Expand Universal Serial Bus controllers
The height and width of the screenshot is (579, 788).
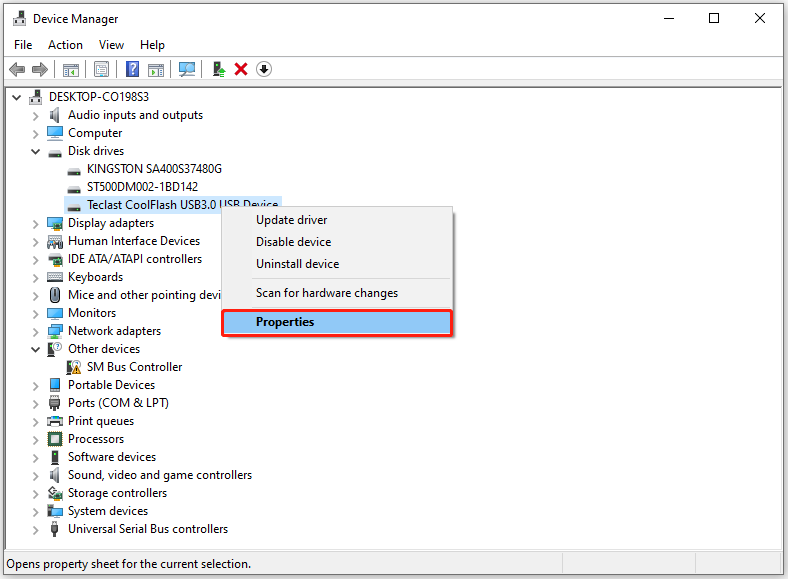pyautogui.click(x=35, y=530)
